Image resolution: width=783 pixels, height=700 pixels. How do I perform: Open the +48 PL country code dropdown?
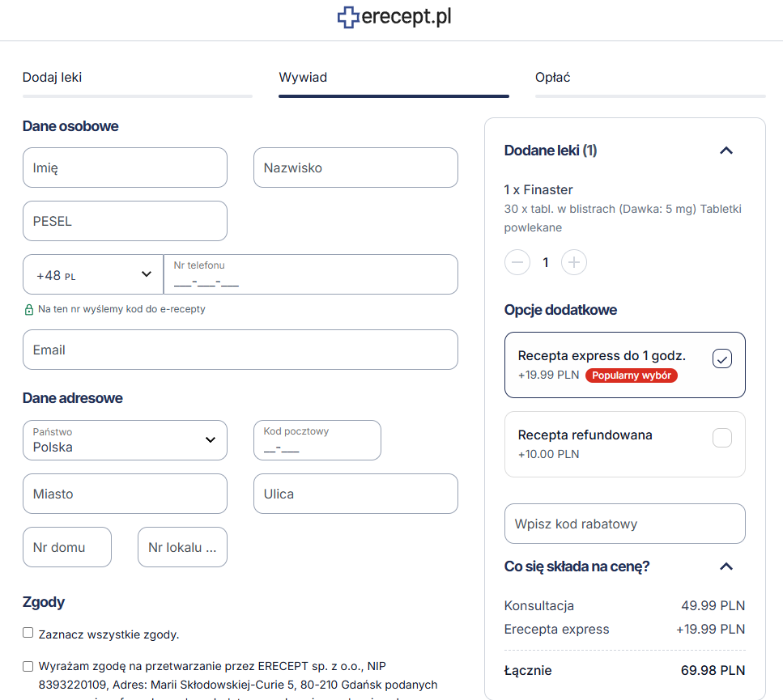[x=93, y=274]
